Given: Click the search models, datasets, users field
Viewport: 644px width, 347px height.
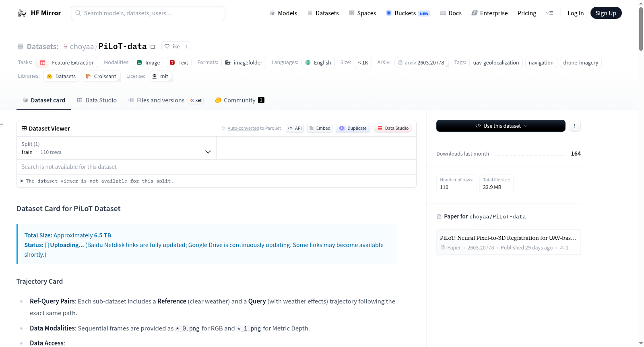Looking at the screenshot, I should tap(148, 13).
